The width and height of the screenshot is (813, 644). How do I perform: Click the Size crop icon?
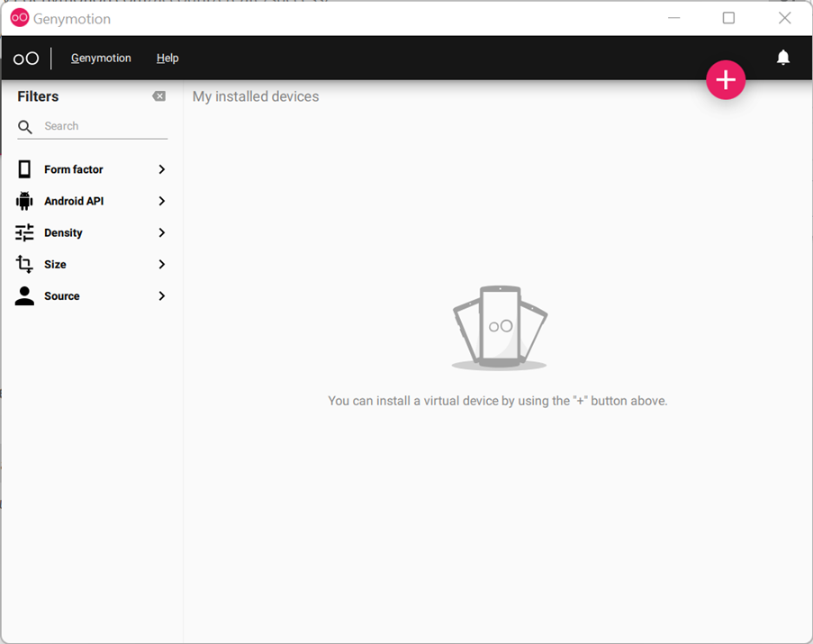pyautogui.click(x=24, y=264)
